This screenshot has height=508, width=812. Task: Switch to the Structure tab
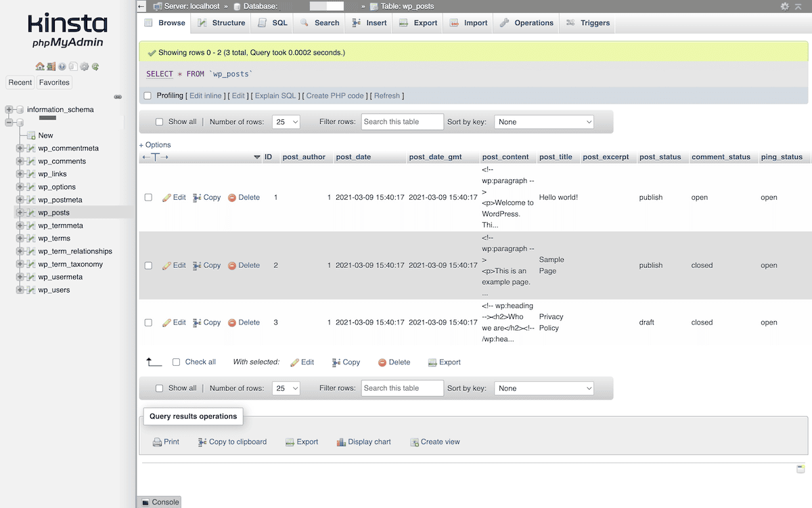pos(222,22)
